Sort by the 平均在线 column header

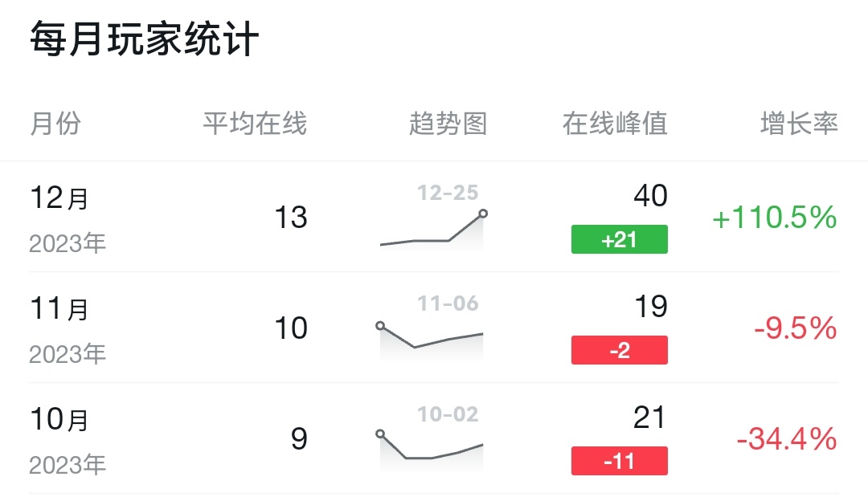coord(255,124)
